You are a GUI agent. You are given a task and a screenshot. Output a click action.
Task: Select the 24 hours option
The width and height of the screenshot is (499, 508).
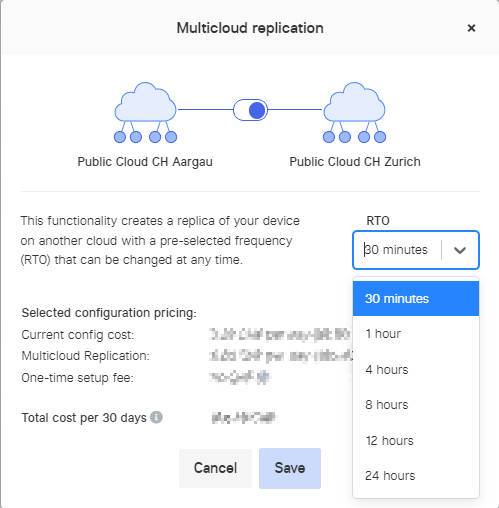[x=416, y=476]
